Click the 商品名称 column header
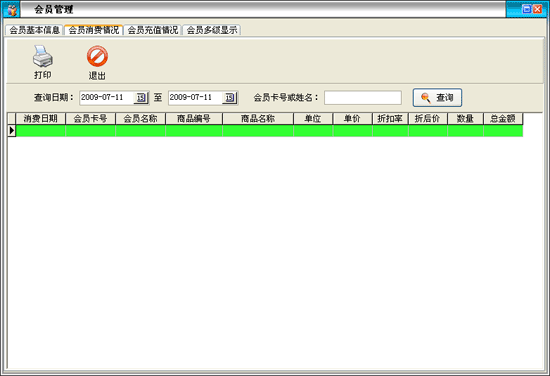550x376 pixels. point(258,119)
